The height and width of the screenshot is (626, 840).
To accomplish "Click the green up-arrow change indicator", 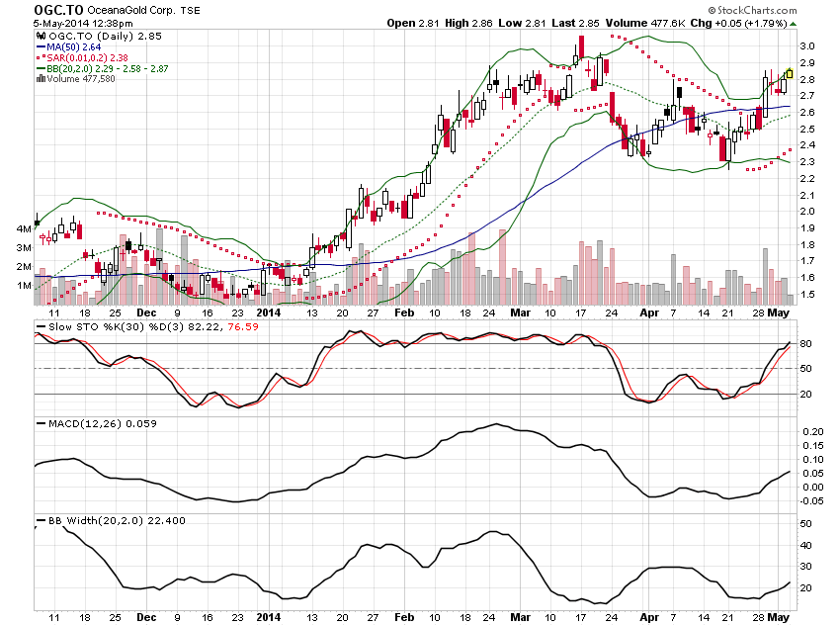I will point(793,24).
